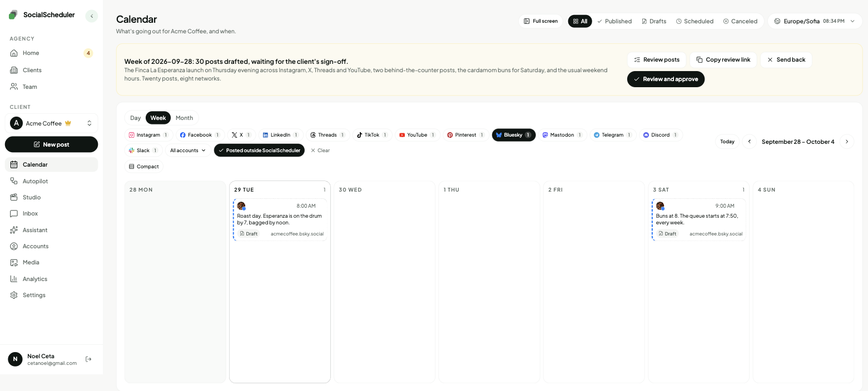
Task: Click the Copy review link button
Action: pos(723,59)
